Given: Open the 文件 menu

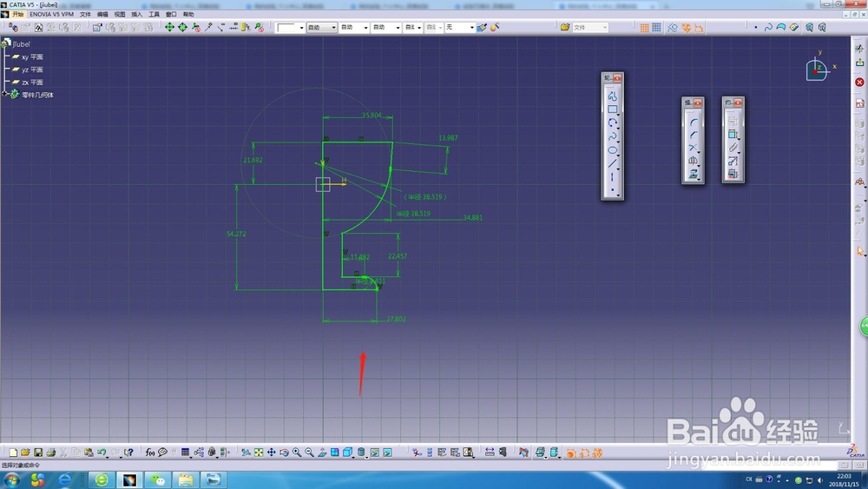Looking at the screenshot, I should [85, 14].
